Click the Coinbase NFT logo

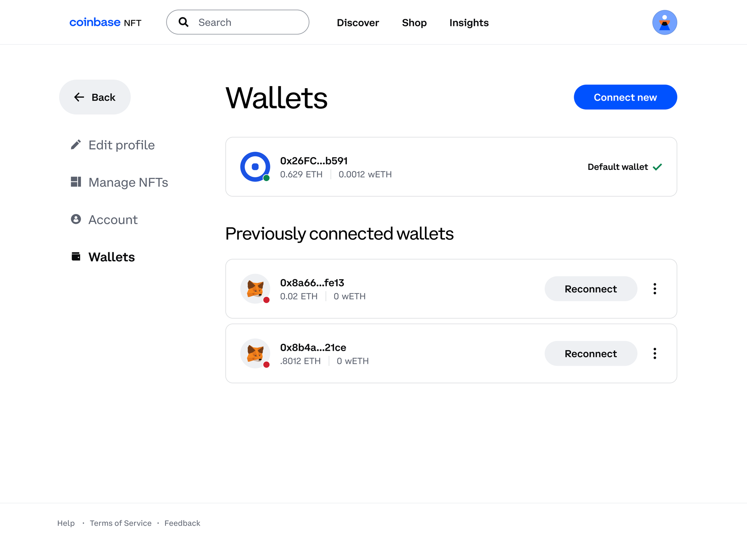click(x=105, y=22)
